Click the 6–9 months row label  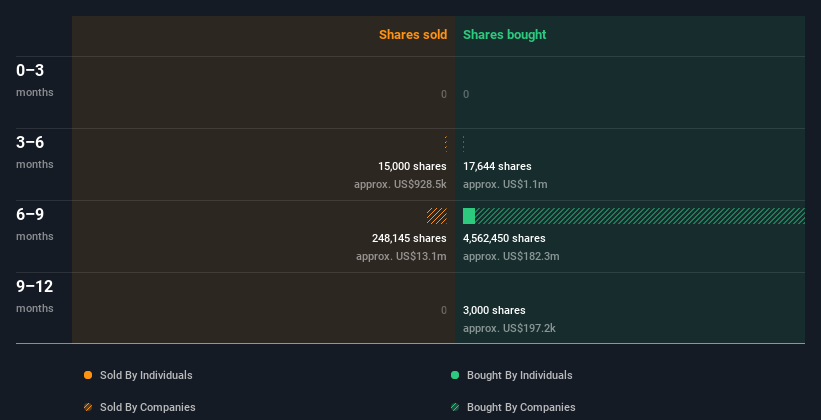point(35,224)
